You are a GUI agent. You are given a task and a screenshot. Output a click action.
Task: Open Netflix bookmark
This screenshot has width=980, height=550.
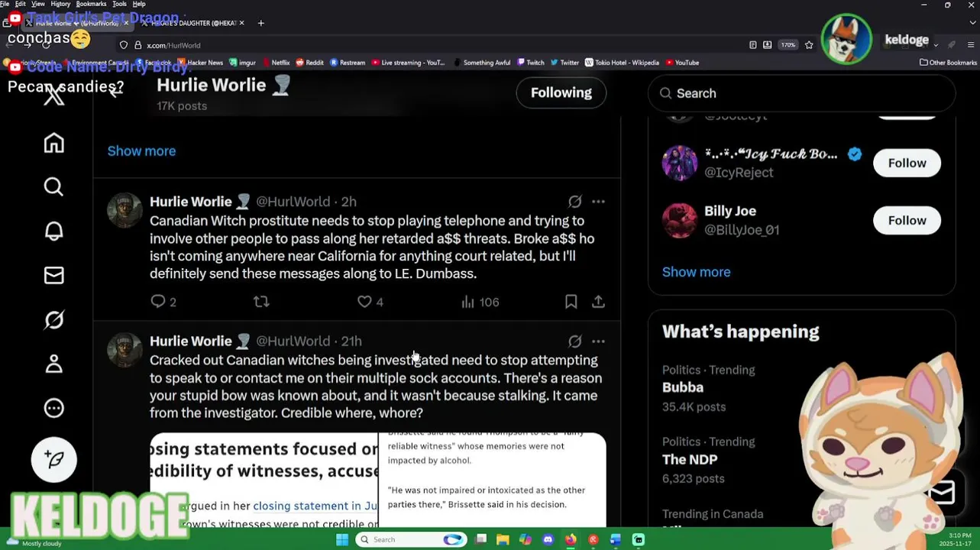click(276, 63)
